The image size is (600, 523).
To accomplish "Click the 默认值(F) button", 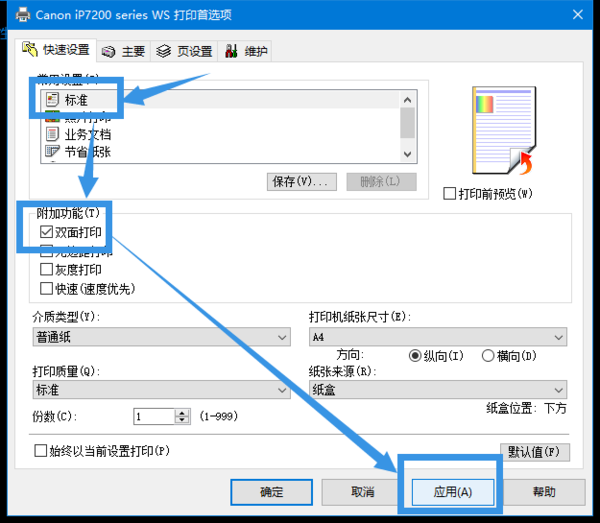I will point(535,452).
